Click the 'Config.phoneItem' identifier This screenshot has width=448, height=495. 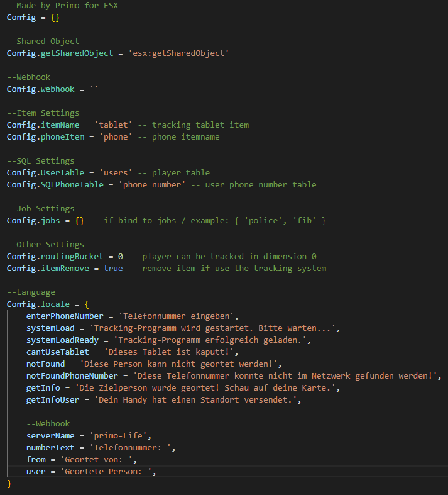click(x=45, y=137)
